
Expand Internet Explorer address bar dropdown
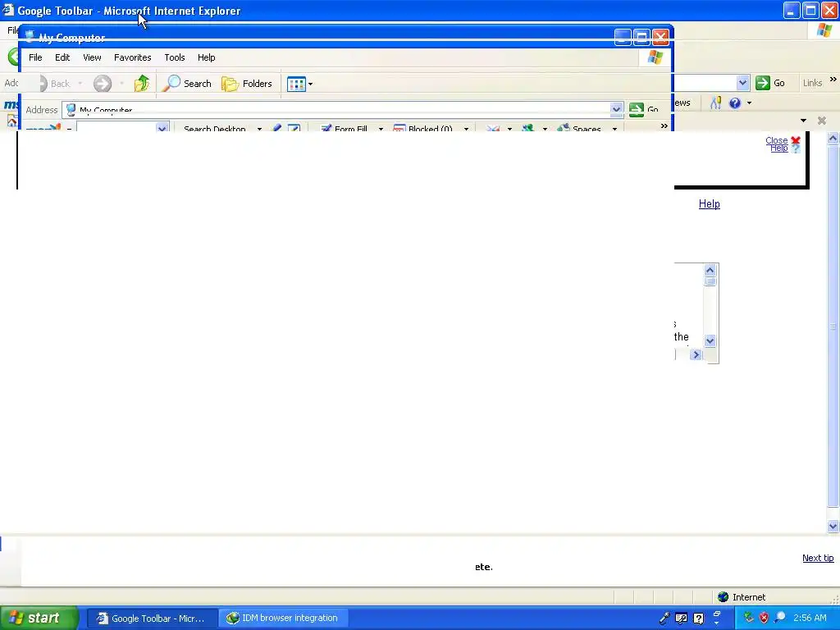[742, 83]
